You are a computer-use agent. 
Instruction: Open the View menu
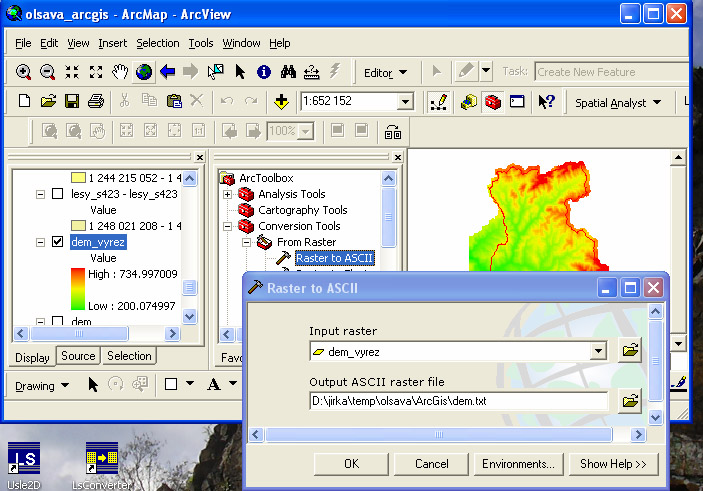pyautogui.click(x=78, y=43)
